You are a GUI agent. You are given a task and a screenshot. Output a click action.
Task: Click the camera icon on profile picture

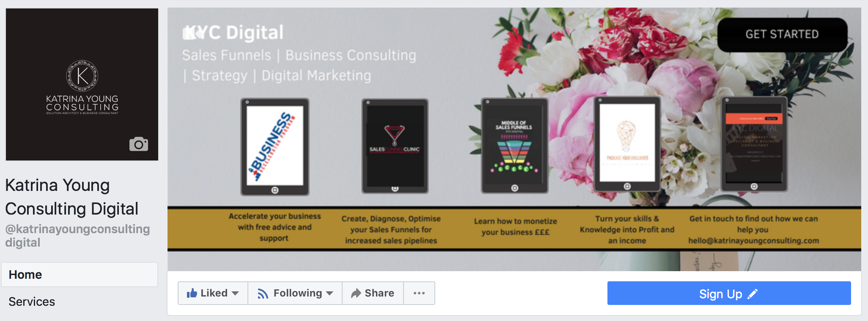(x=139, y=144)
